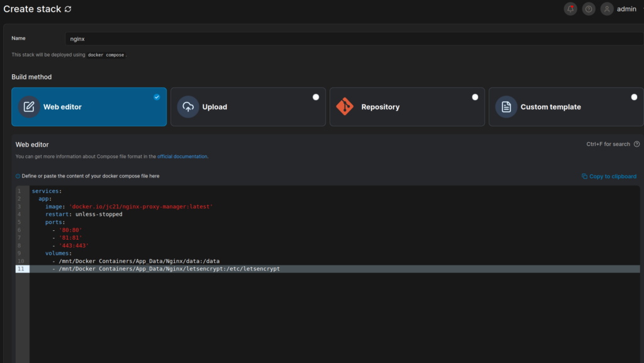Image resolution: width=644 pixels, height=363 pixels.
Task: Click the 'Build method' heading
Action: 31,77
